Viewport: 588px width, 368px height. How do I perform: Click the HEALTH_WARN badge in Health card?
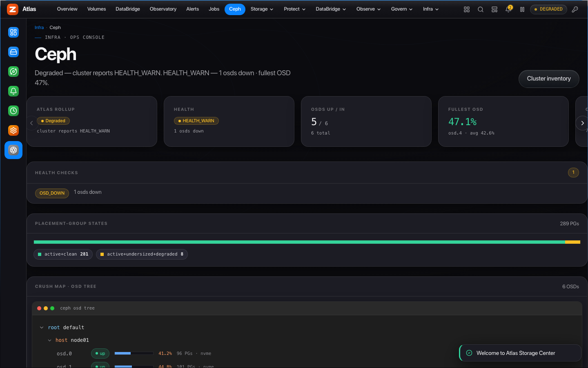pos(196,121)
